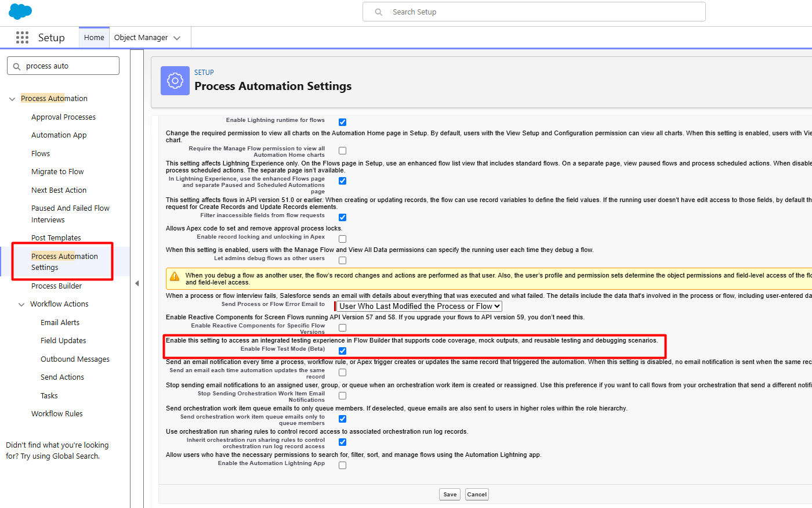This screenshot has width=812, height=508.
Task: Open Send Process or Flow Error Email dropdown
Action: click(419, 306)
